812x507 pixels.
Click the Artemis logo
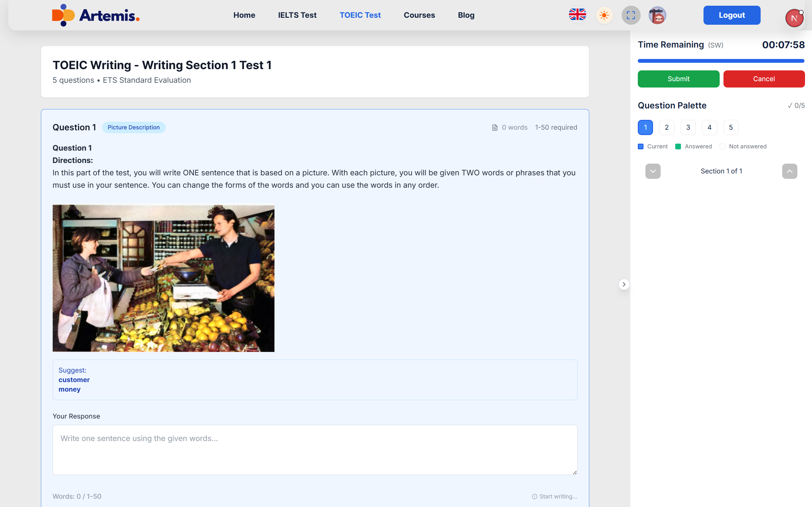[x=96, y=15]
